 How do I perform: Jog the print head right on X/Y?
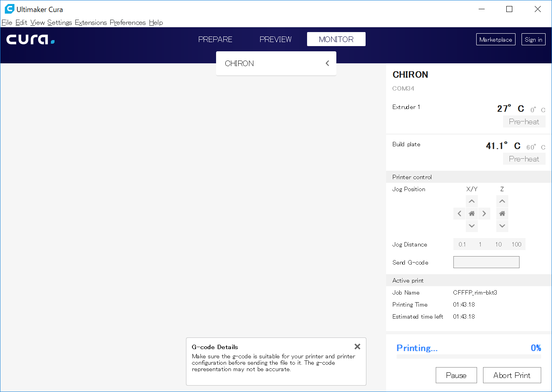[484, 214]
